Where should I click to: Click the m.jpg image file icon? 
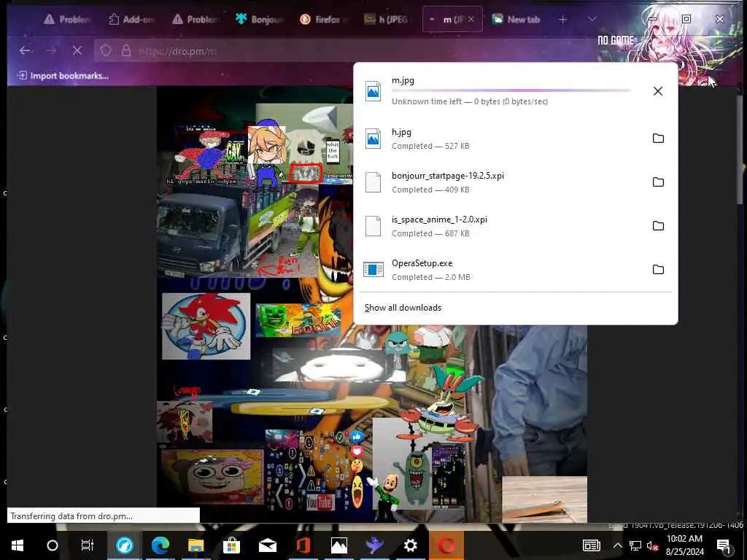(x=373, y=91)
